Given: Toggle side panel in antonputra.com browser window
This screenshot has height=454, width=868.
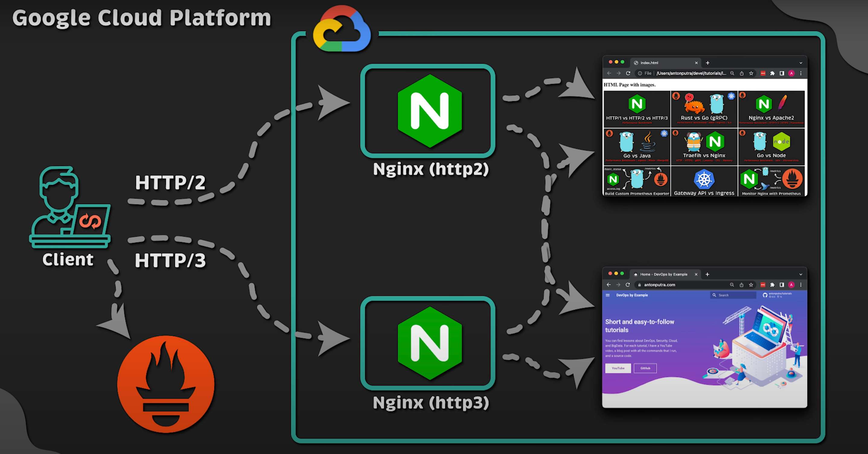Looking at the screenshot, I should (x=782, y=285).
